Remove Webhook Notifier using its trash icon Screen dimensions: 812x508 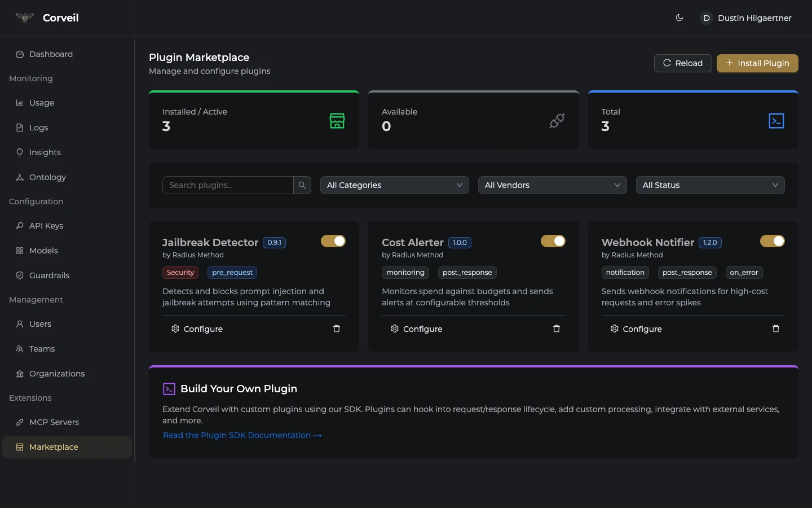pos(776,329)
